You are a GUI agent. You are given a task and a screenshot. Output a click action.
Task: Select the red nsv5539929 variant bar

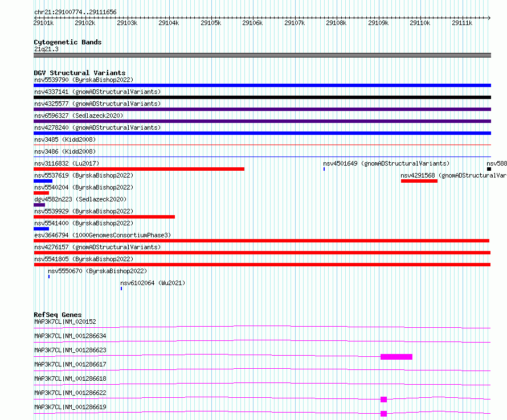coord(104,217)
